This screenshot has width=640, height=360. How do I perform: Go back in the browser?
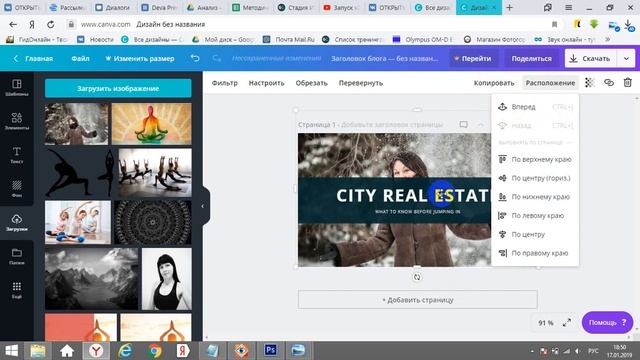point(13,24)
